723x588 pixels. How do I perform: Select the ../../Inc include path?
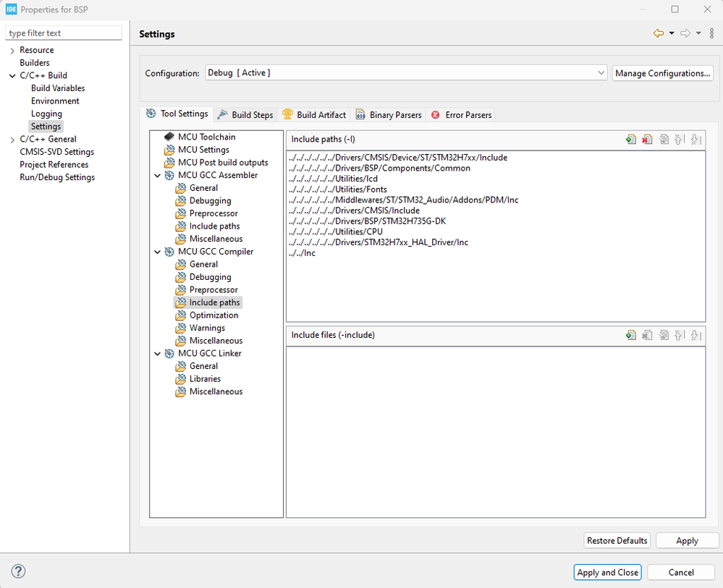(302, 253)
